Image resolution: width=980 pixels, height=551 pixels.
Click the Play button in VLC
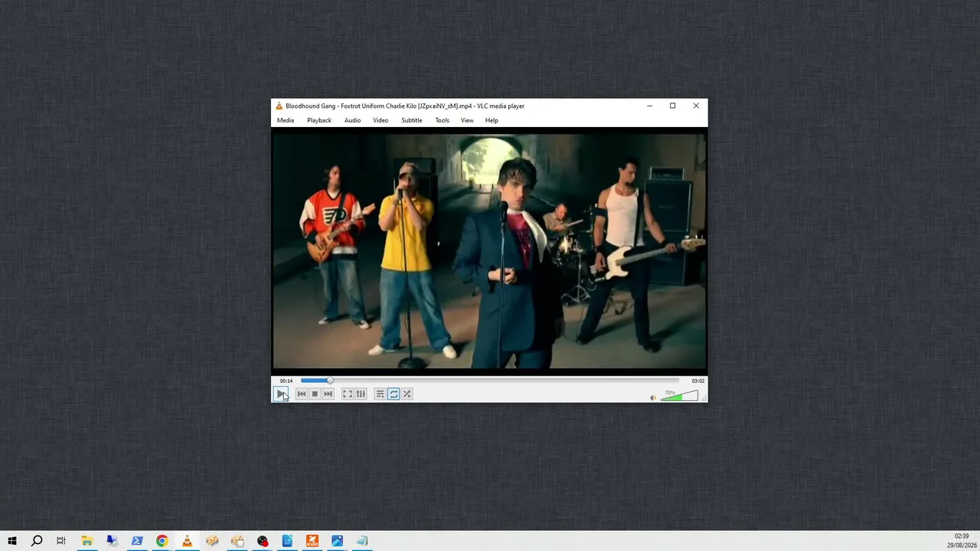(x=281, y=394)
